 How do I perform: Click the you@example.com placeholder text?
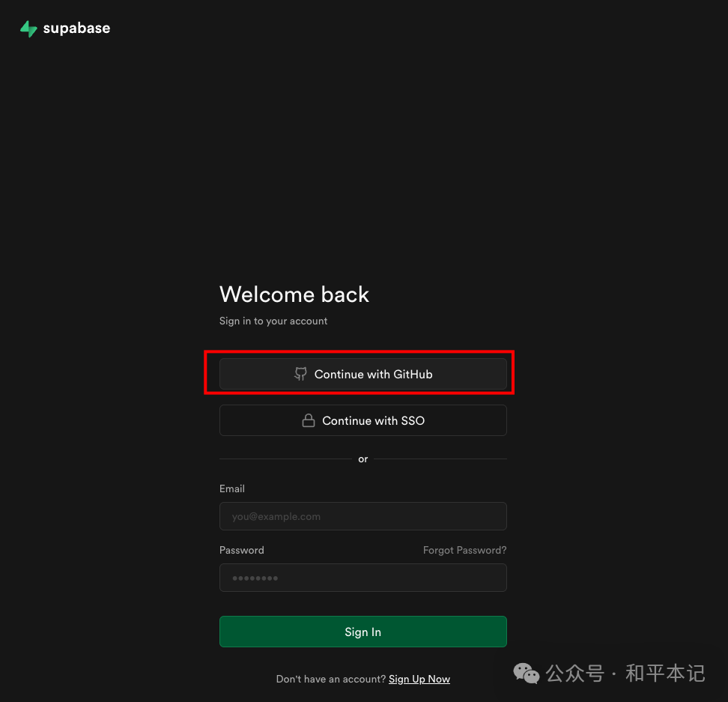tap(276, 516)
